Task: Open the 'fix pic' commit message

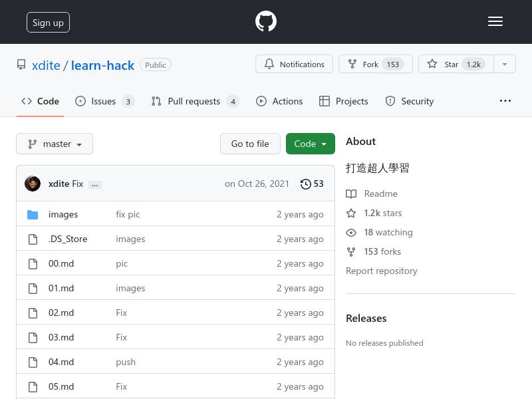Action: (128, 214)
